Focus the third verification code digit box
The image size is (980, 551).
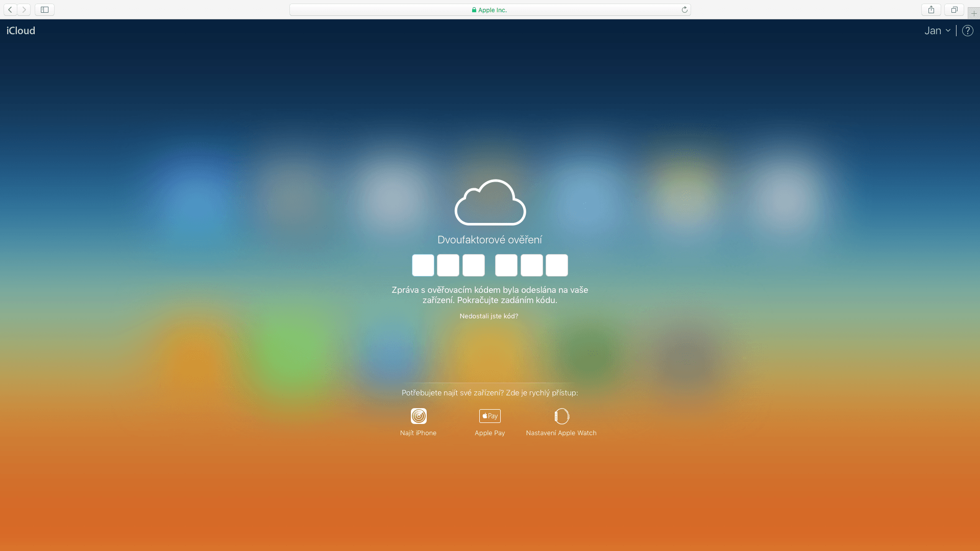click(474, 265)
